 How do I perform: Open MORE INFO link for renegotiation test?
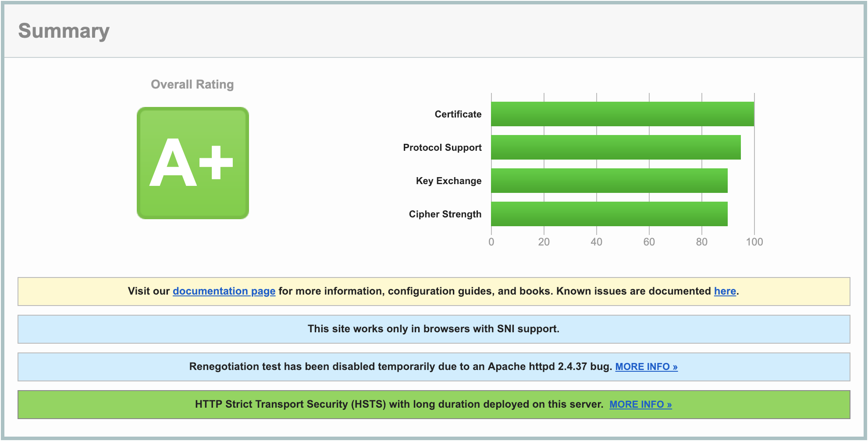pos(646,366)
